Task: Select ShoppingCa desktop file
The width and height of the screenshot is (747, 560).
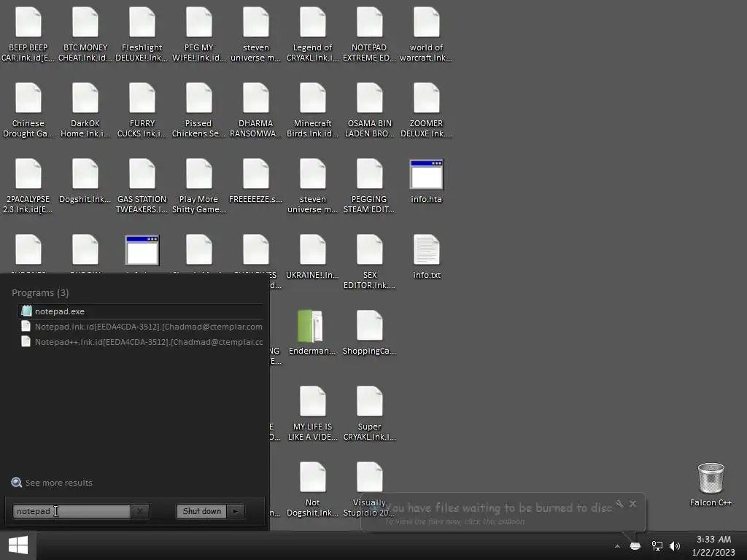Action: click(x=369, y=332)
